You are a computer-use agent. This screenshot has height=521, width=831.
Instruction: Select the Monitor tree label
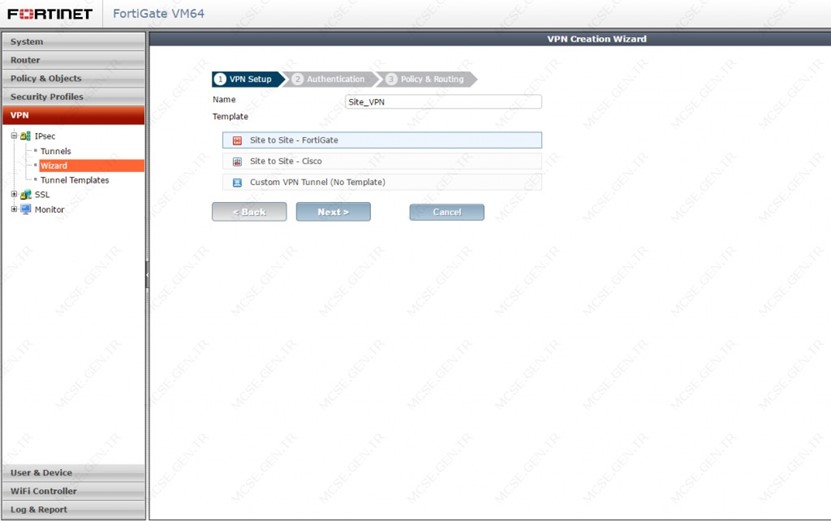click(x=49, y=209)
